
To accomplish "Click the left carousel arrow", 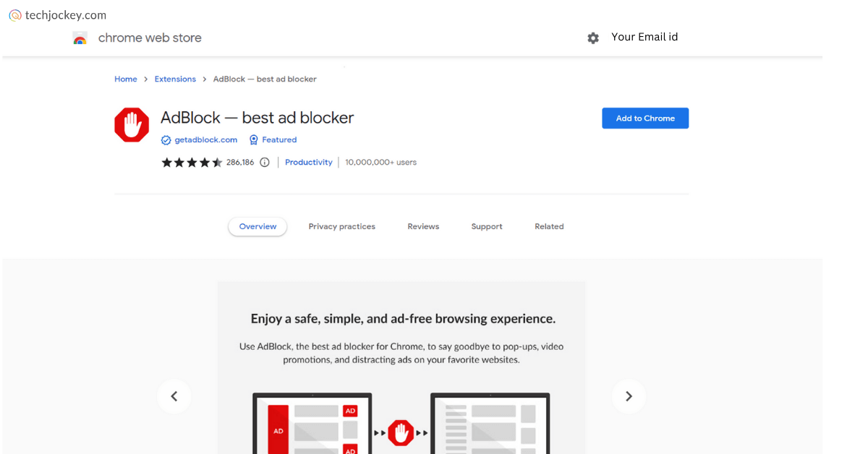I will pyautogui.click(x=174, y=396).
